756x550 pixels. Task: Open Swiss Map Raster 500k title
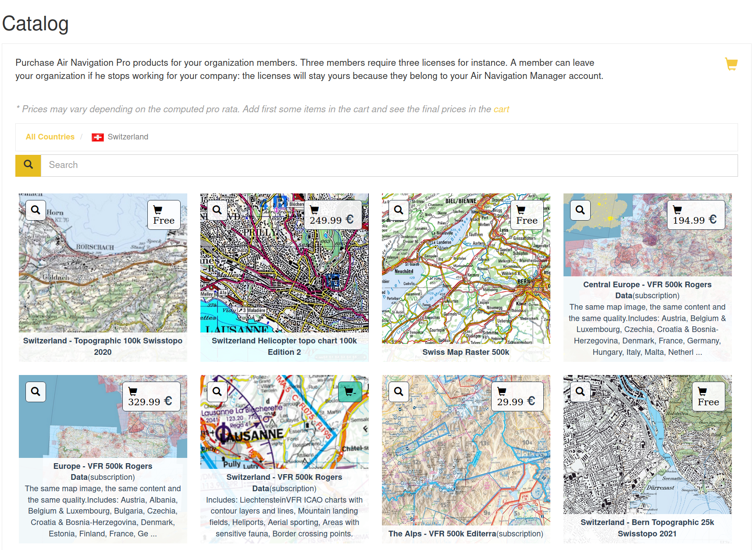(x=466, y=352)
